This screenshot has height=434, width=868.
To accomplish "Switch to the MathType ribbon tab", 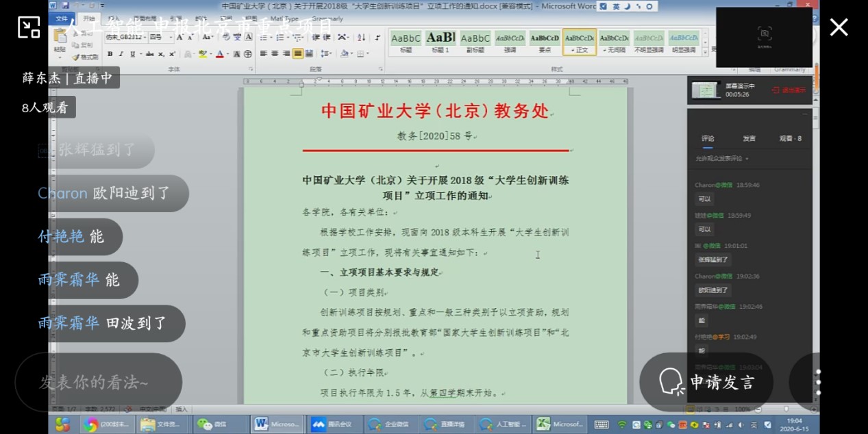I will point(284,18).
